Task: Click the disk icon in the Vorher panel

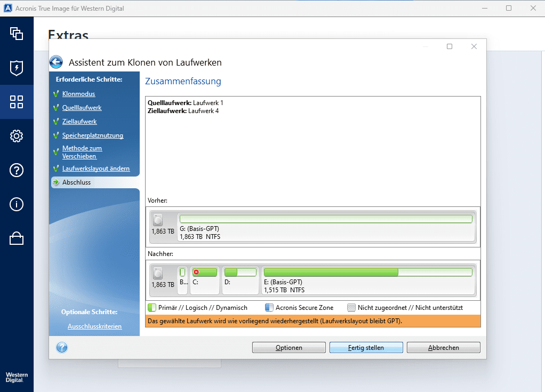Action: [x=158, y=220]
